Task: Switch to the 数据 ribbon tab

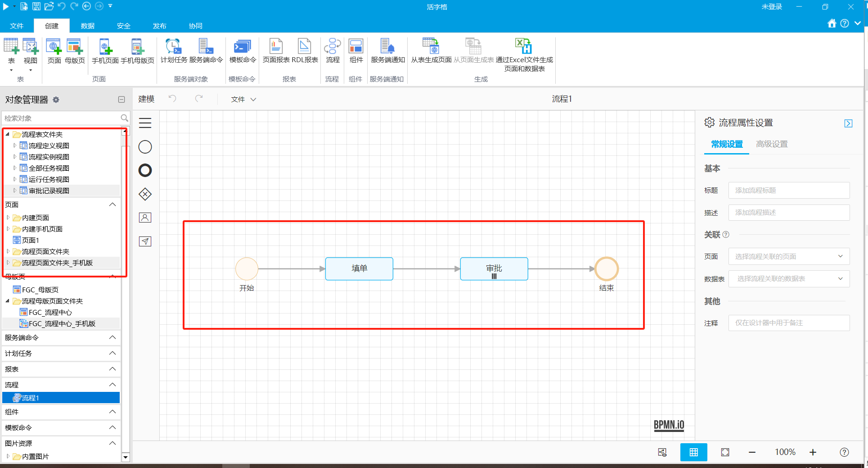Action: tap(88, 26)
